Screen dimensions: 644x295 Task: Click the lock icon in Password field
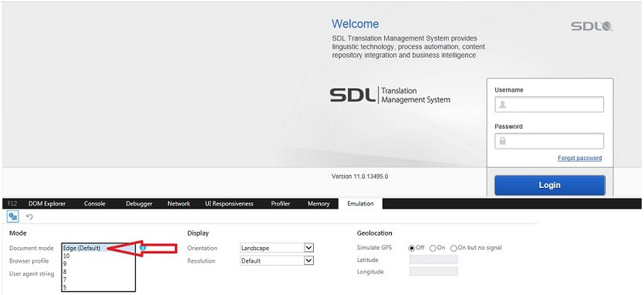coord(502,141)
